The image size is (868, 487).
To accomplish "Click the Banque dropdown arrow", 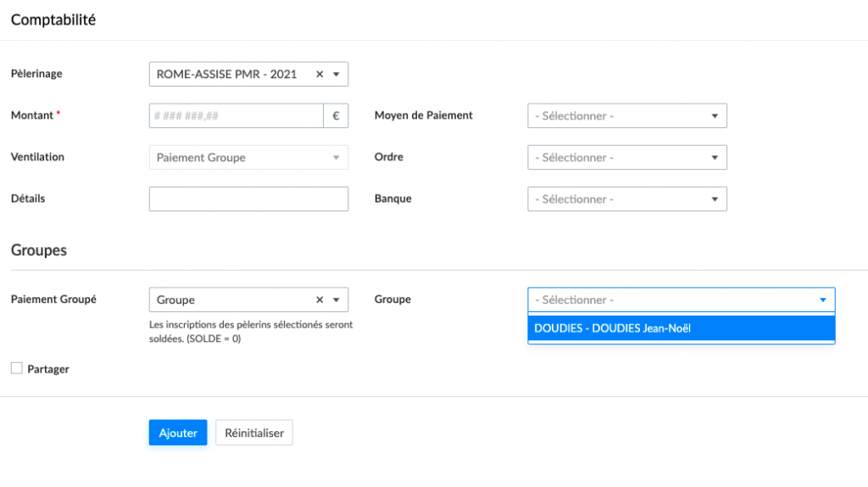I will (715, 199).
